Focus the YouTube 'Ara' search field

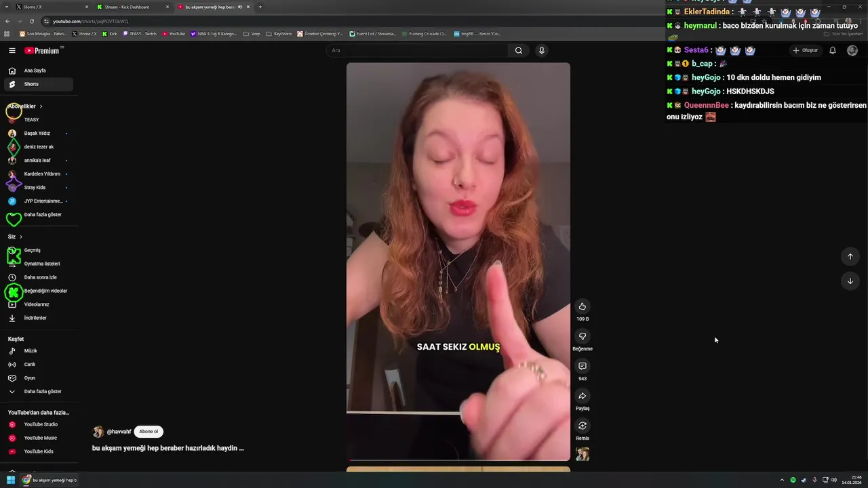point(416,50)
